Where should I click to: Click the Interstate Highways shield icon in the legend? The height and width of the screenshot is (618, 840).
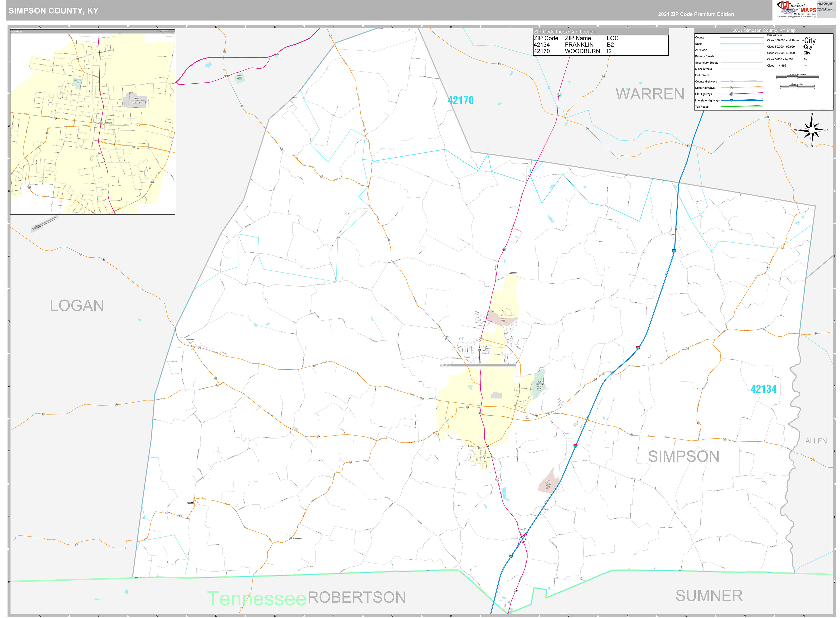click(732, 101)
